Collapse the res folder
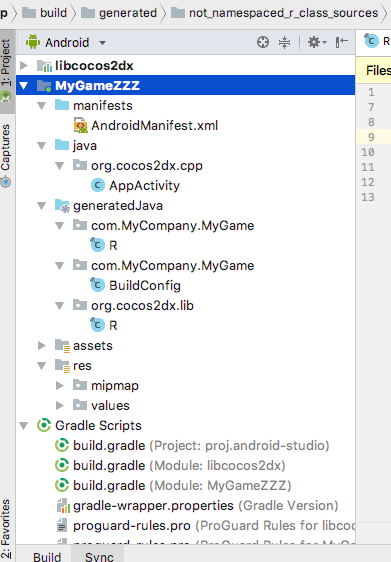 point(42,366)
